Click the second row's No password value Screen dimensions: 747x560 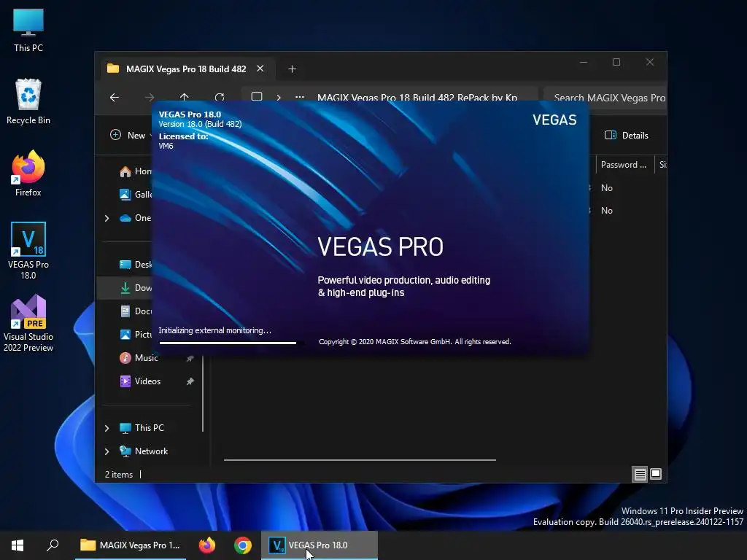tap(606, 211)
